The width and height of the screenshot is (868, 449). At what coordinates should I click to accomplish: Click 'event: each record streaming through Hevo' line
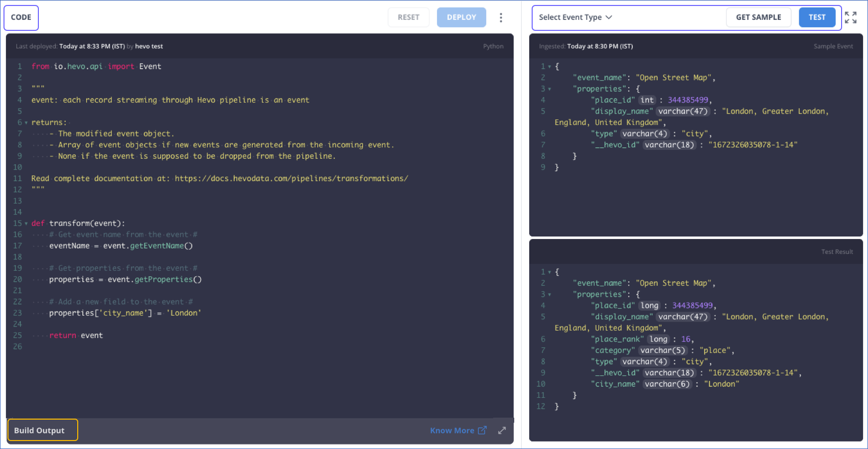pyautogui.click(x=170, y=100)
